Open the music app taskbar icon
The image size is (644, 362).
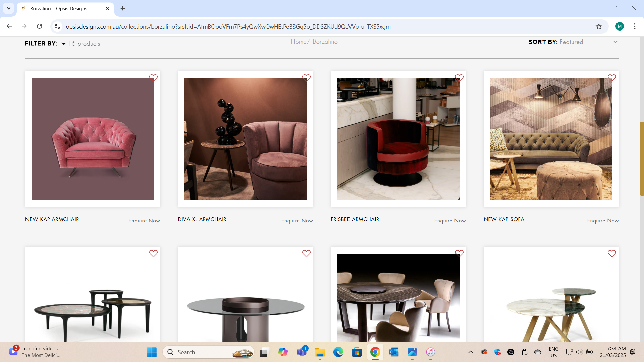point(430,352)
